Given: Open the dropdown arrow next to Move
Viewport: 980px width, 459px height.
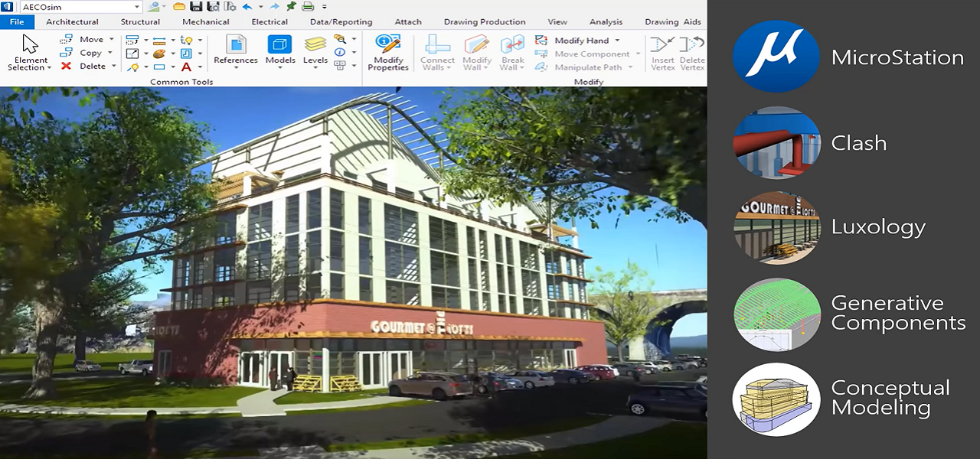Looking at the screenshot, I should click(x=112, y=39).
